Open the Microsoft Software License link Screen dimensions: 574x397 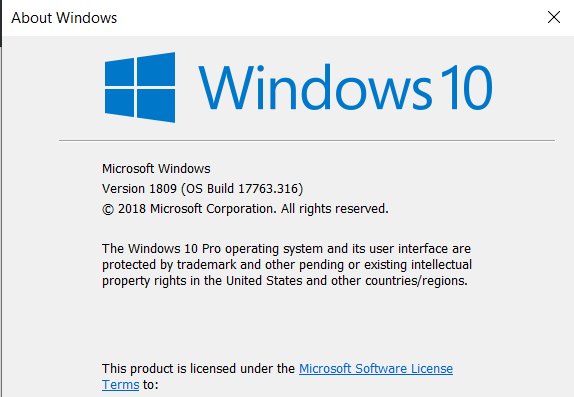click(376, 368)
